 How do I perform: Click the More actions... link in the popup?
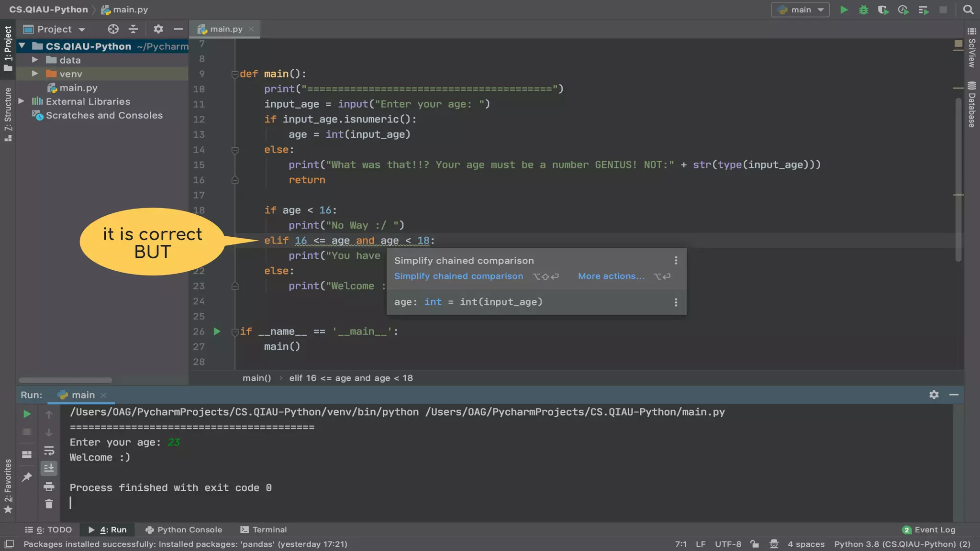pyautogui.click(x=611, y=276)
